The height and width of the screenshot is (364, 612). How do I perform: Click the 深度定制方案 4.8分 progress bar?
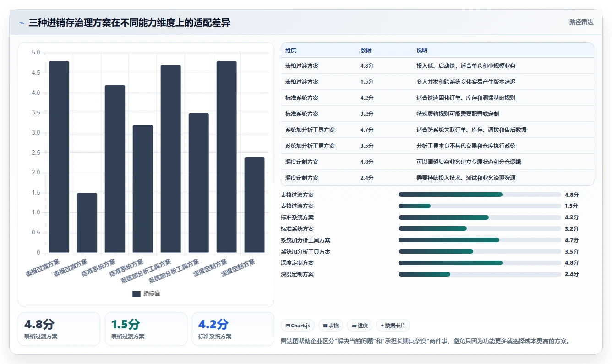pyautogui.click(x=480, y=263)
